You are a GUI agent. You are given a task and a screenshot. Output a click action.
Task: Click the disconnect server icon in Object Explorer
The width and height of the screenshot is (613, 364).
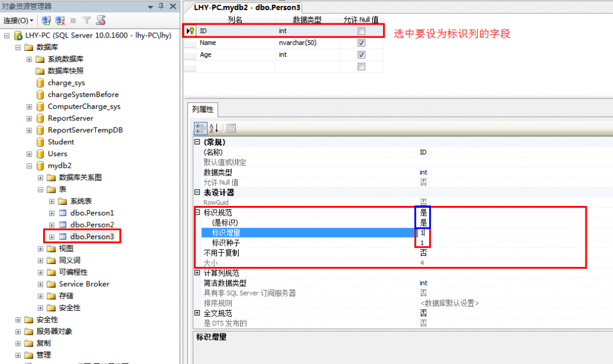click(59, 20)
